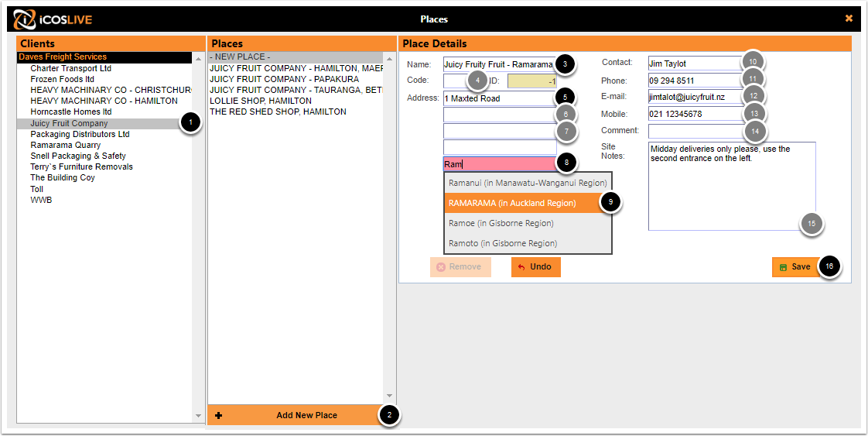The height and width of the screenshot is (436, 868).
Task: Click the Phone field 09 294 8511
Action: tap(697, 81)
